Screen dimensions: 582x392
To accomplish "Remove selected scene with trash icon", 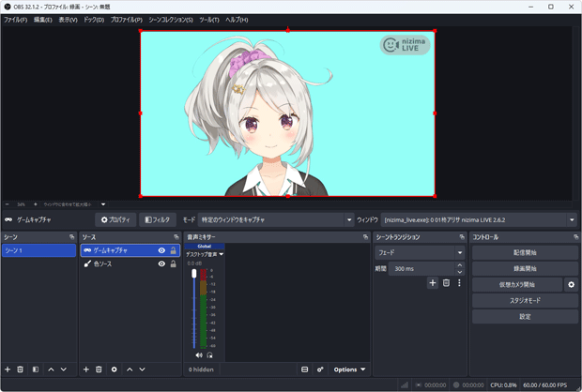I will tap(20, 369).
